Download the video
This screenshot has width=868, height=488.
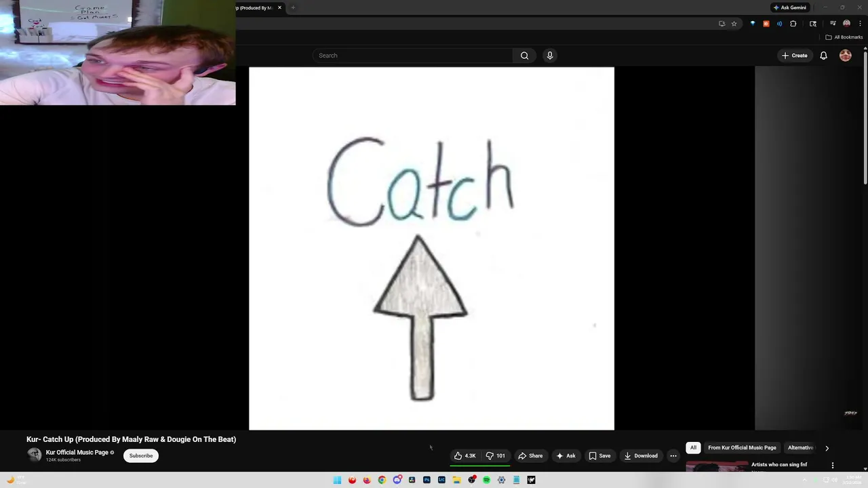click(x=641, y=455)
